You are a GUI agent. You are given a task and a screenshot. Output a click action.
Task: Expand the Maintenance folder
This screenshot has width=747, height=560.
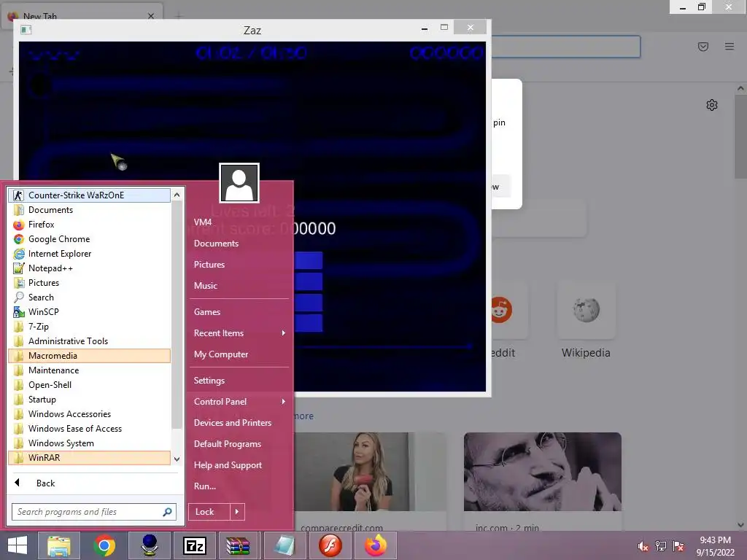click(89, 370)
